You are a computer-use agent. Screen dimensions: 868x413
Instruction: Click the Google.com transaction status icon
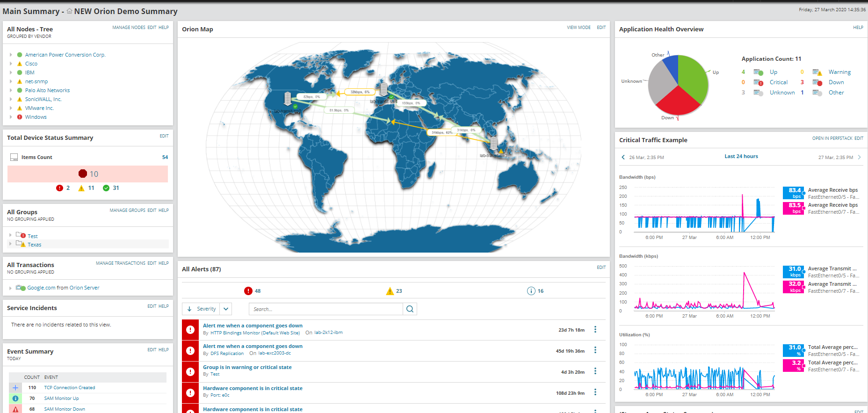pyautogui.click(x=21, y=288)
